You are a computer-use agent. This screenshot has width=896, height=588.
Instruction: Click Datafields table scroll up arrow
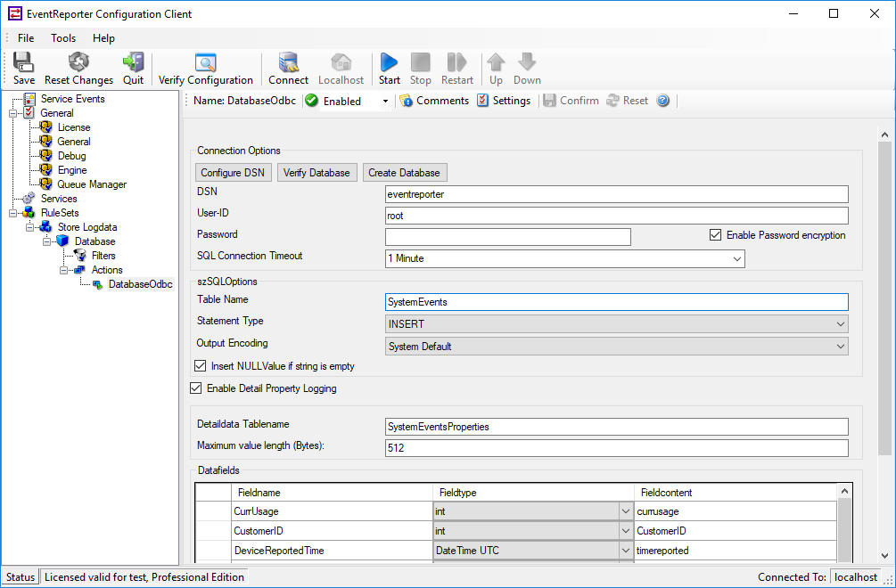[x=844, y=492]
